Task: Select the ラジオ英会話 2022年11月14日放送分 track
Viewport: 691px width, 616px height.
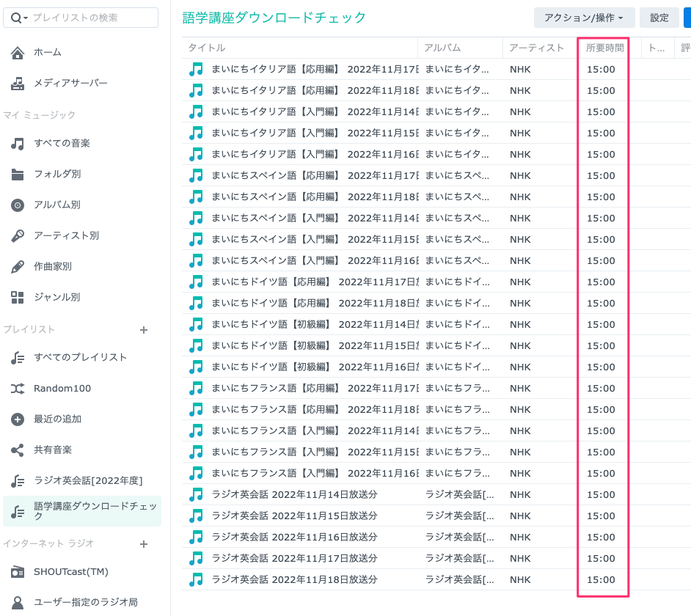Action: (x=294, y=495)
